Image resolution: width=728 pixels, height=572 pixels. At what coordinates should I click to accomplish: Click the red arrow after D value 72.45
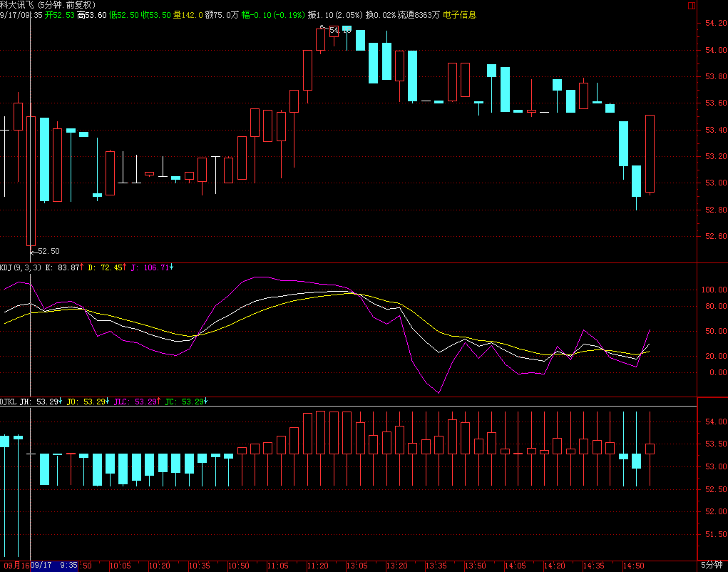pos(125,267)
